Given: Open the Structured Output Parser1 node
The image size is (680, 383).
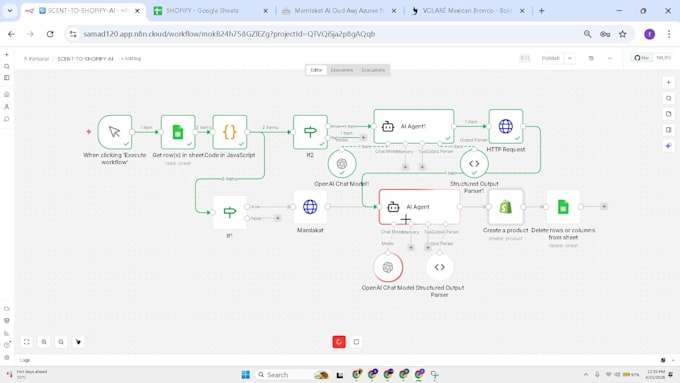Looking at the screenshot, I should (x=474, y=164).
